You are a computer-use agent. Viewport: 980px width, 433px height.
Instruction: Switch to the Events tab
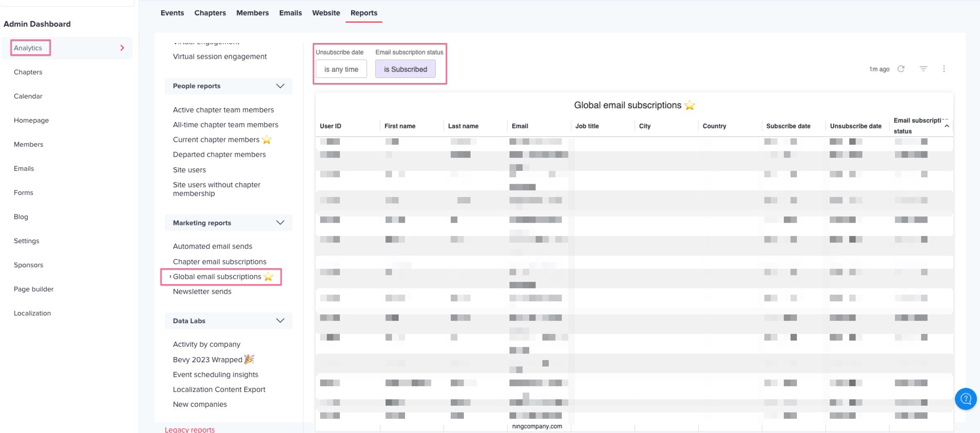coord(172,13)
